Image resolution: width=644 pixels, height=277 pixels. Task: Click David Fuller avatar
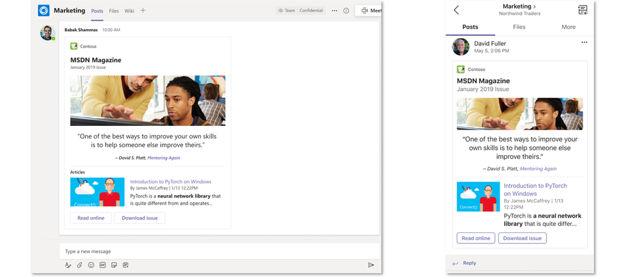pyautogui.click(x=461, y=47)
